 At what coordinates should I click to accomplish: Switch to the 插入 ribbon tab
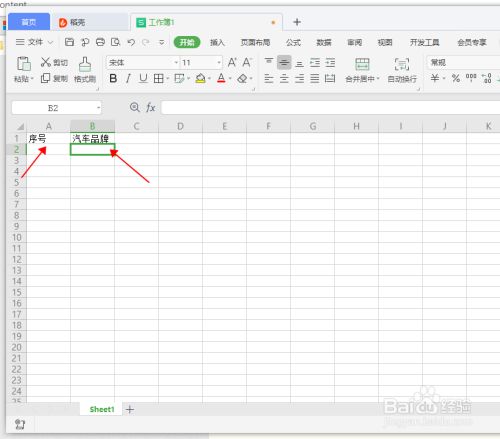pos(217,42)
